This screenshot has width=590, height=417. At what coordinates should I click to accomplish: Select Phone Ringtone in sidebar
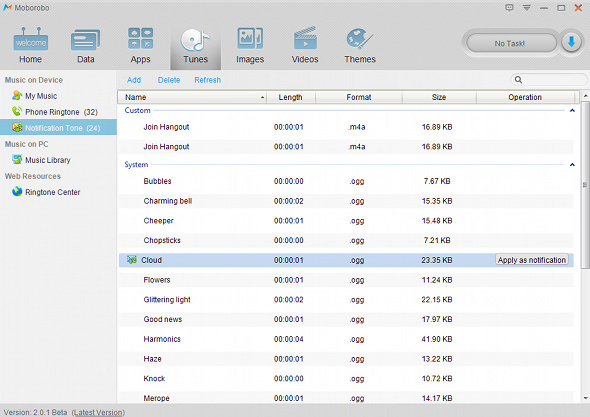click(x=61, y=112)
